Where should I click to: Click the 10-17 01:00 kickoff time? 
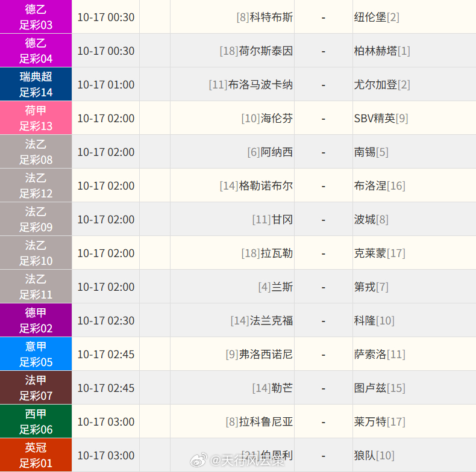[106, 85]
